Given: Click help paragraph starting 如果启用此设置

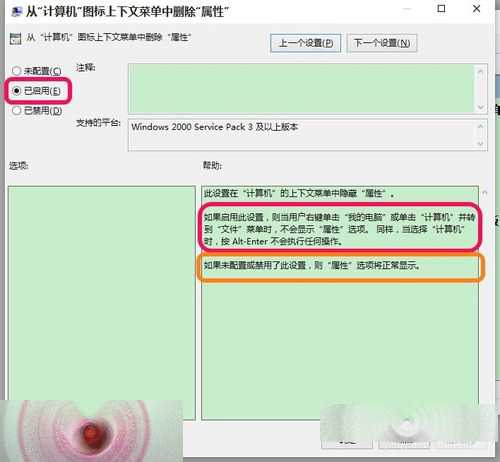Looking at the screenshot, I should click(x=339, y=229).
